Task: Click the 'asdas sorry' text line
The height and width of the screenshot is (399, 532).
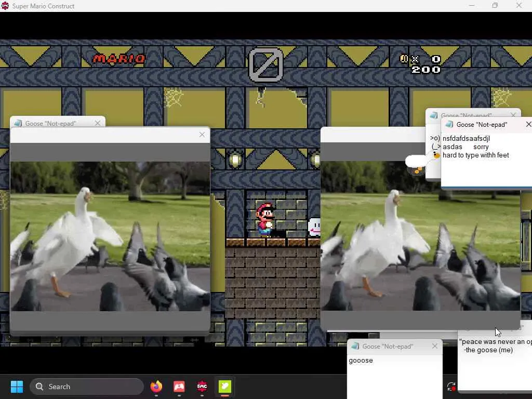Action: 465,147
